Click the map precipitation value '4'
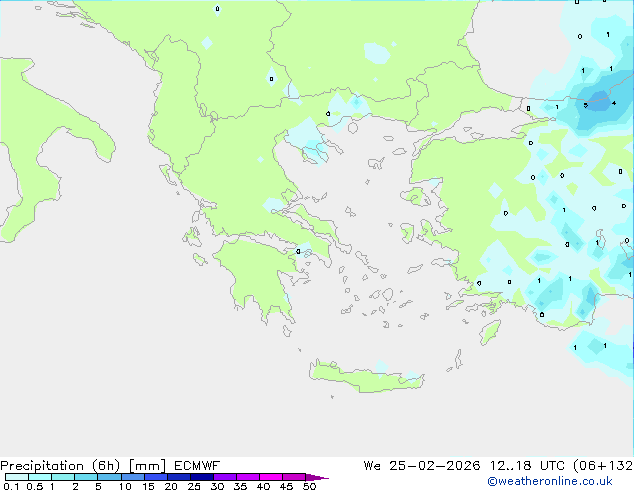The image size is (634, 490). tap(614, 103)
